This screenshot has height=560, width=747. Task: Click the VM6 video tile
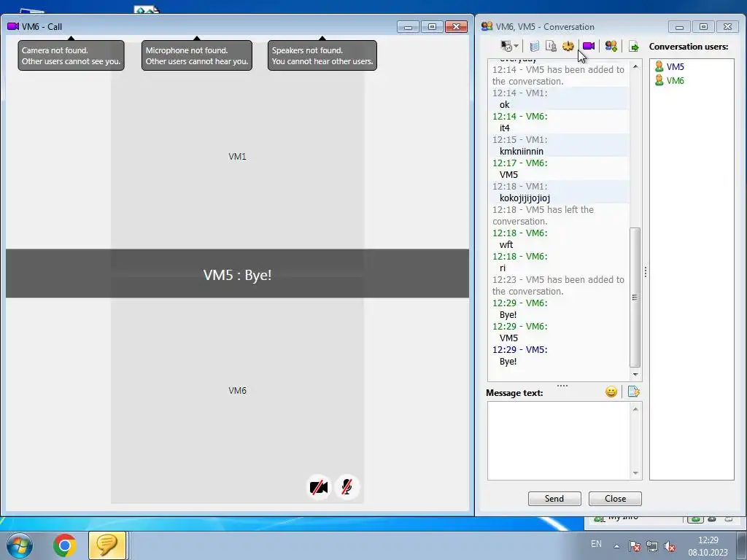[x=237, y=391]
